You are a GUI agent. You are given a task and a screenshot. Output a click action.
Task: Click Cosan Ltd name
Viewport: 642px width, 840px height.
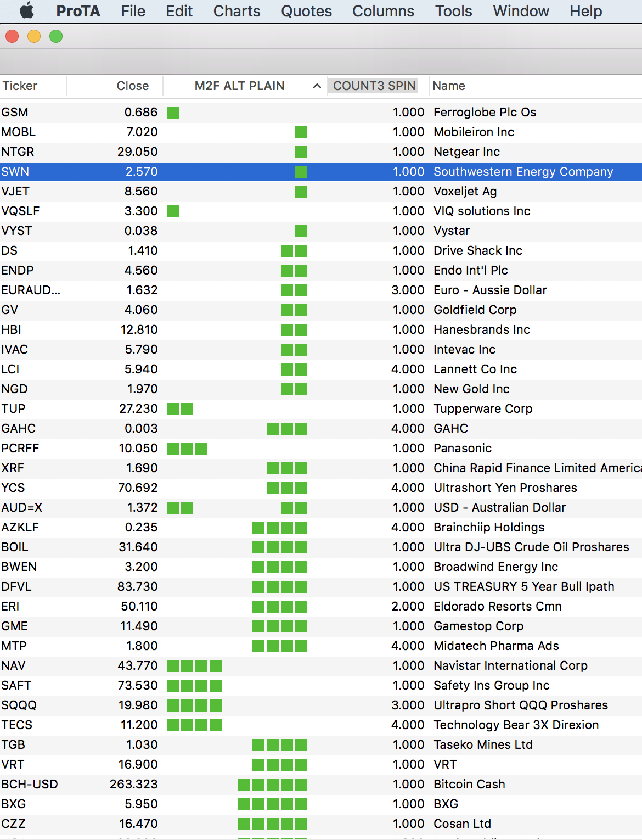[462, 824]
